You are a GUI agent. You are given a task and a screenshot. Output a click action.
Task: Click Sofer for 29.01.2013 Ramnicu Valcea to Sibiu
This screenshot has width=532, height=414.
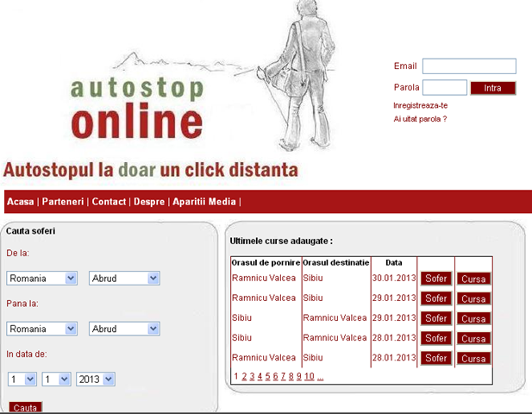[436, 298]
